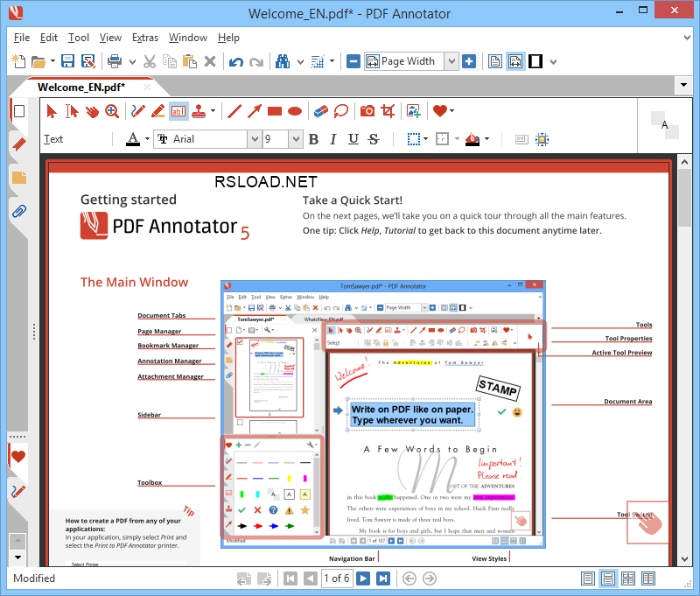Screen dimensions: 700x596
Task: Paste from the clipboard icon
Action: [190, 61]
